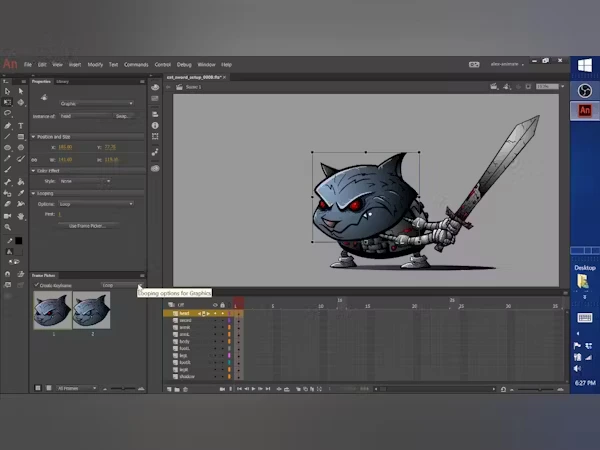Select the Pencil tool
Viewport: 600px width, 450px height.
(7, 158)
